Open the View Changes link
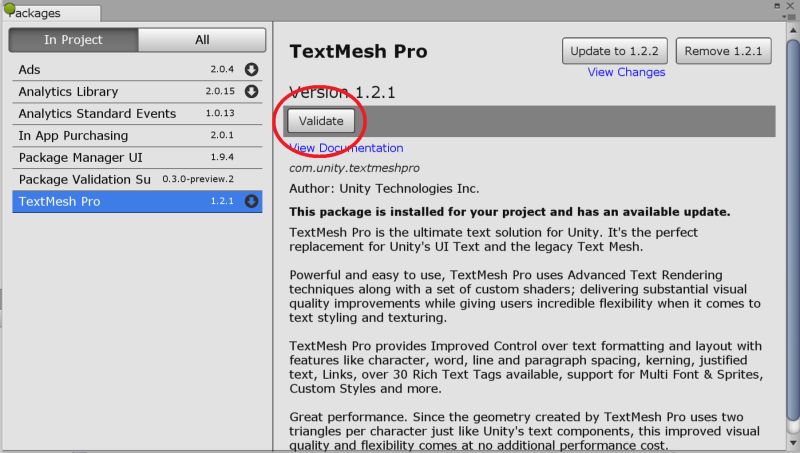This screenshot has height=453, width=800. point(626,72)
